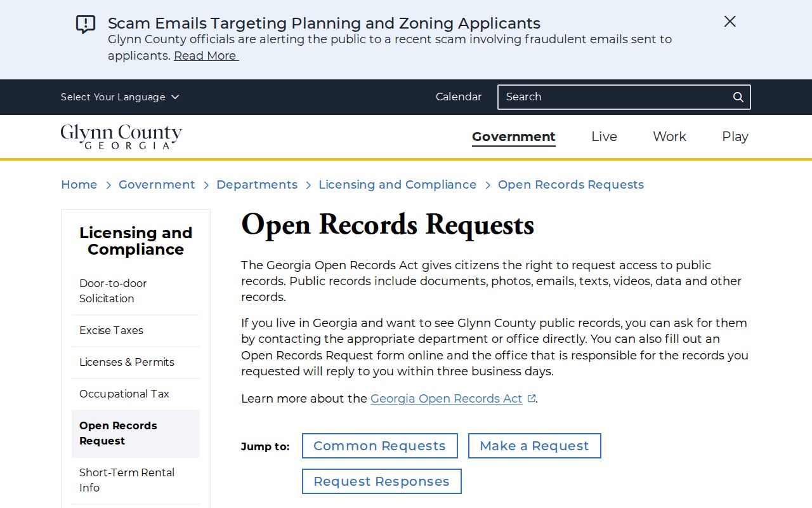The height and width of the screenshot is (508, 812).
Task: Click the search magnifier icon
Action: tap(738, 97)
